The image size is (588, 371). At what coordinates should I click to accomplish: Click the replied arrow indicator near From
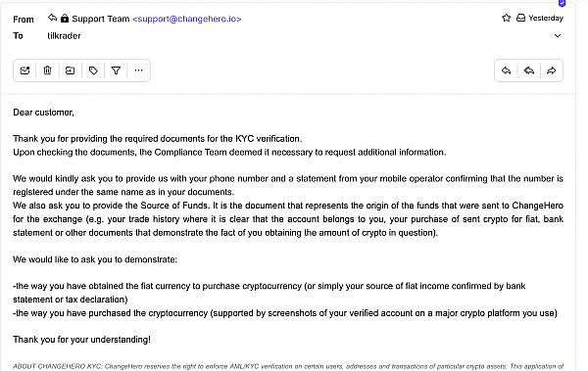tap(52, 18)
